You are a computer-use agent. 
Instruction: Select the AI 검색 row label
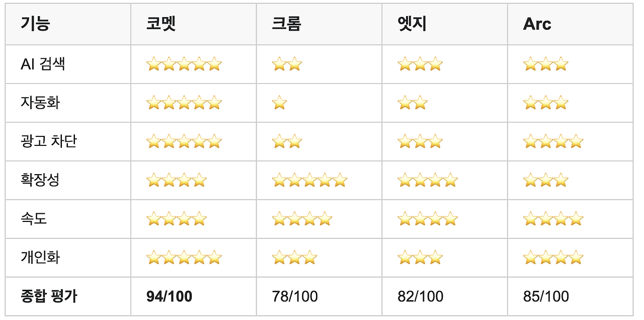[43, 64]
